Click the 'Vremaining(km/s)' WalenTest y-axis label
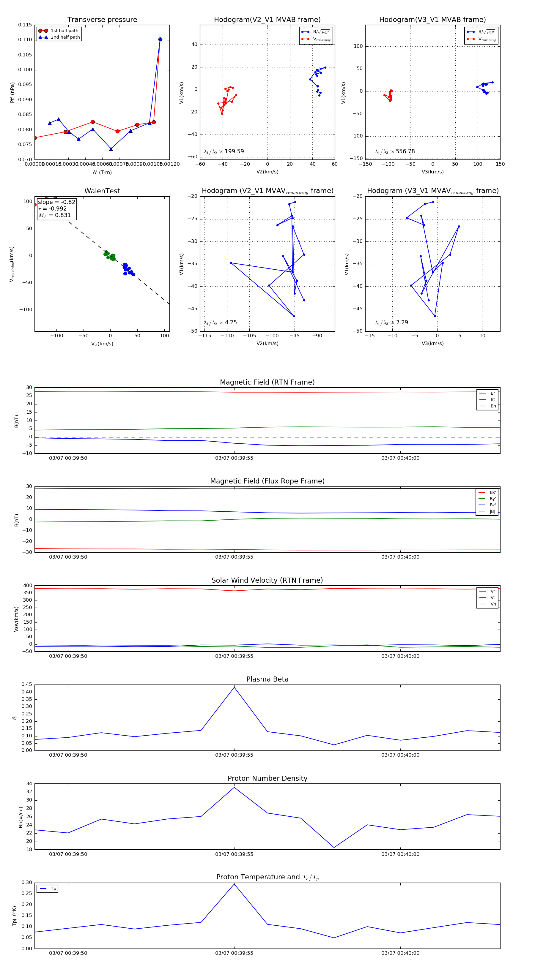 coord(11,264)
